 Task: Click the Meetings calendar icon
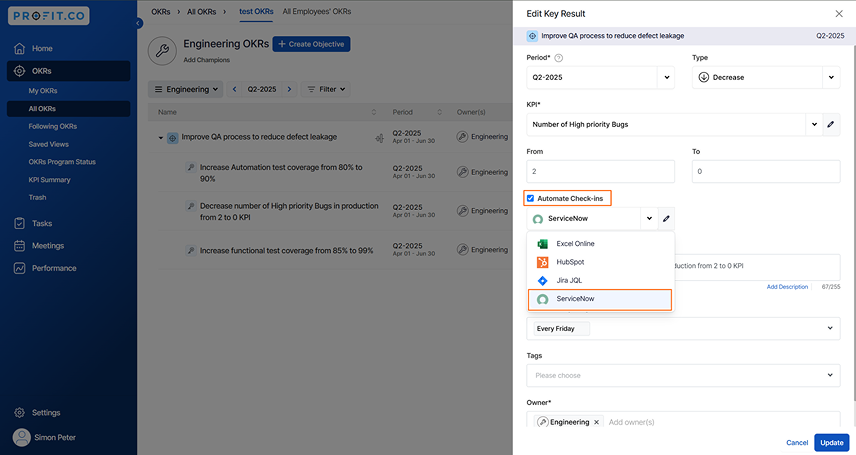(x=19, y=246)
